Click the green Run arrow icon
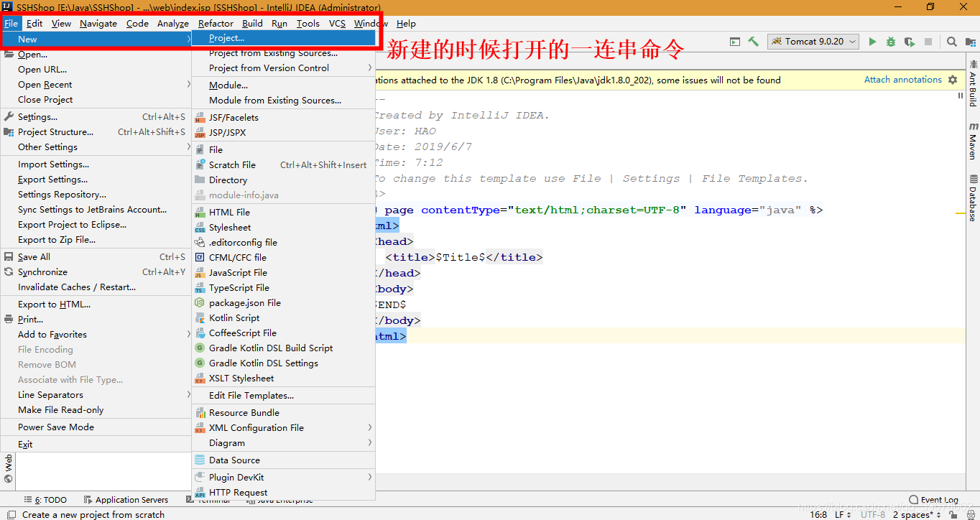 coord(872,42)
